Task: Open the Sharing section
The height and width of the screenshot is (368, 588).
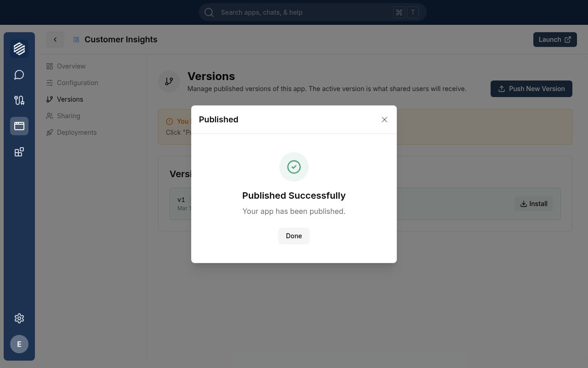Action: pyautogui.click(x=63, y=116)
